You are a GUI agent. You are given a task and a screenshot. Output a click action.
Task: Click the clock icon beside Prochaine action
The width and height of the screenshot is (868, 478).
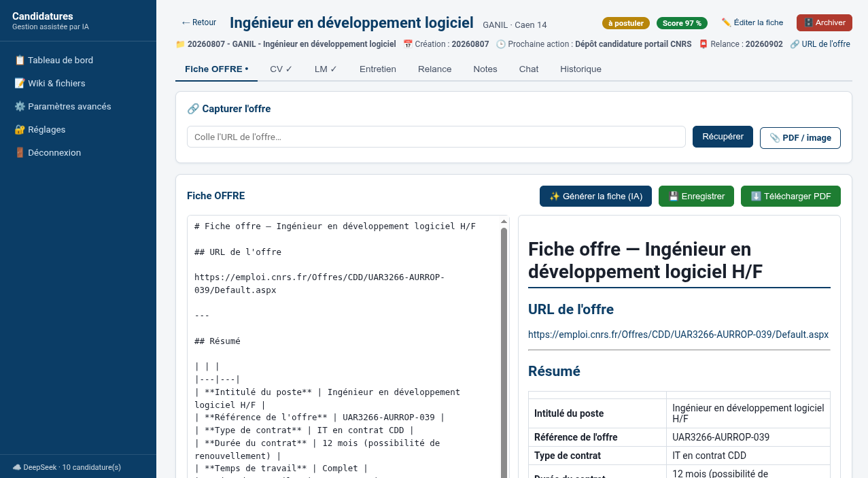coord(501,44)
